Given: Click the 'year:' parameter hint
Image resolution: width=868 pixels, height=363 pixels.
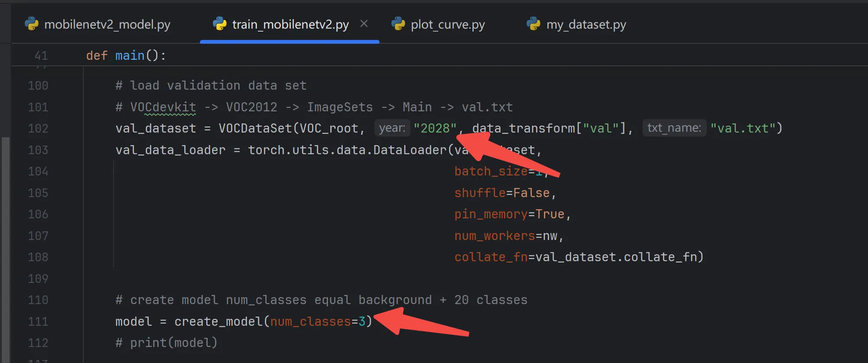Looking at the screenshot, I should coord(392,128).
